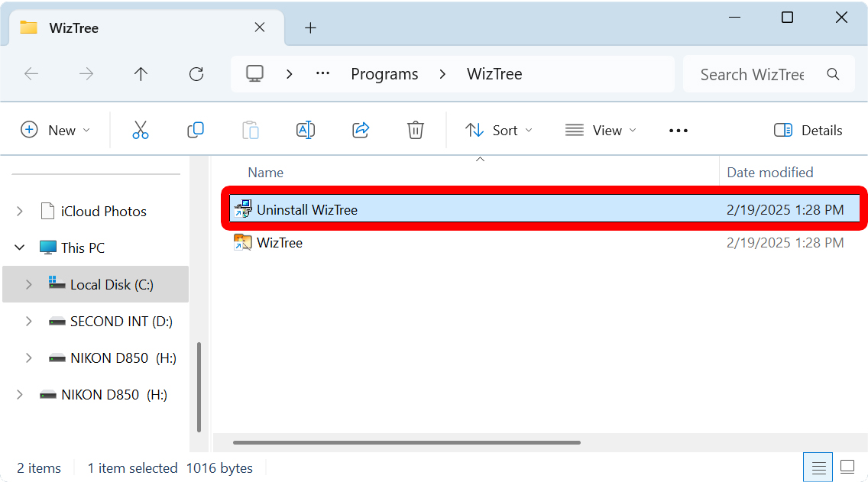Open the See more ellipsis menu
This screenshot has width=868, height=482.
(678, 130)
